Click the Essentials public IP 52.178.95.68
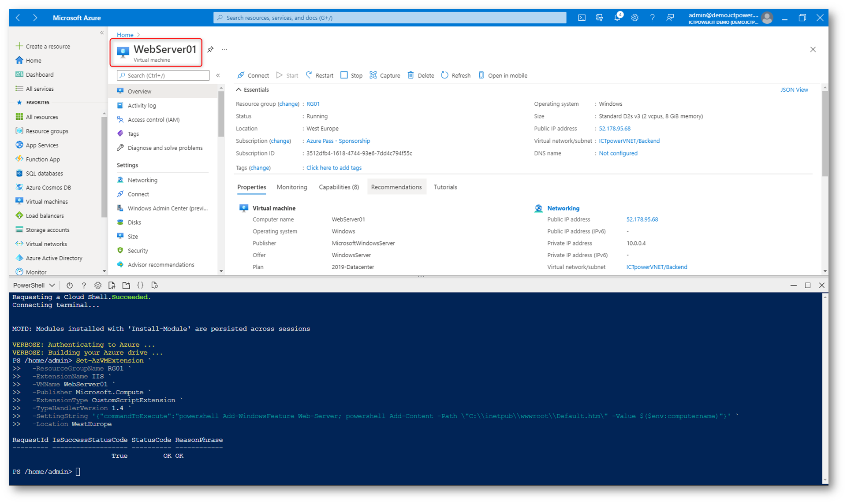Image resolution: width=847 pixels, height=504 pixels. (615, 129)
